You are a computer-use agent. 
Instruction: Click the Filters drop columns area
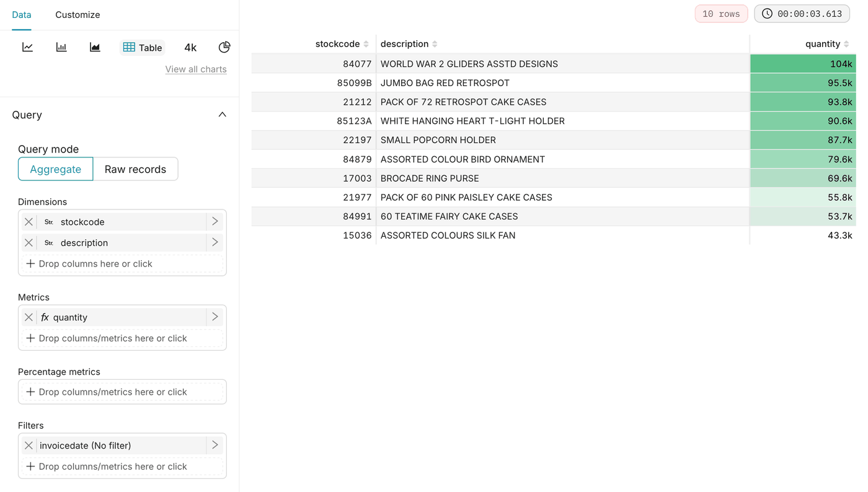pos(122,467)
